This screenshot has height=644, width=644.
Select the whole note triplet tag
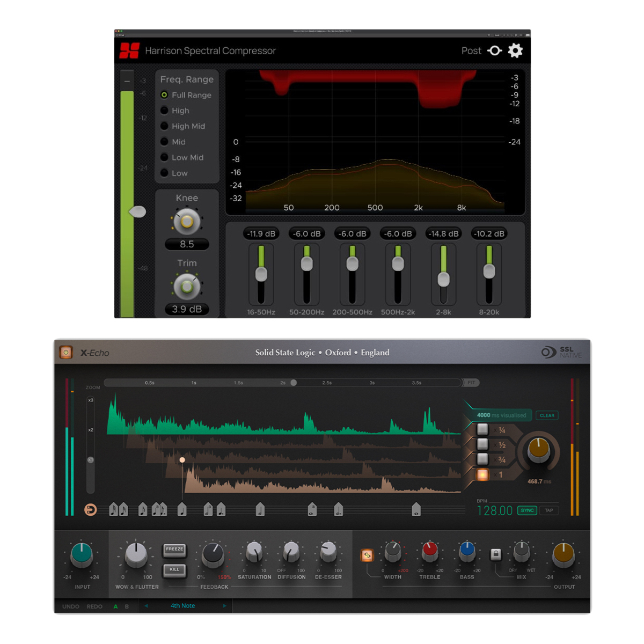pyautogui.click(x=312, y=509)
